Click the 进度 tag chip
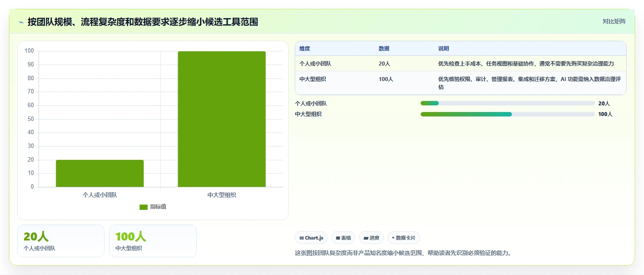This screenshot has width=644, height=275. point(371,238)
